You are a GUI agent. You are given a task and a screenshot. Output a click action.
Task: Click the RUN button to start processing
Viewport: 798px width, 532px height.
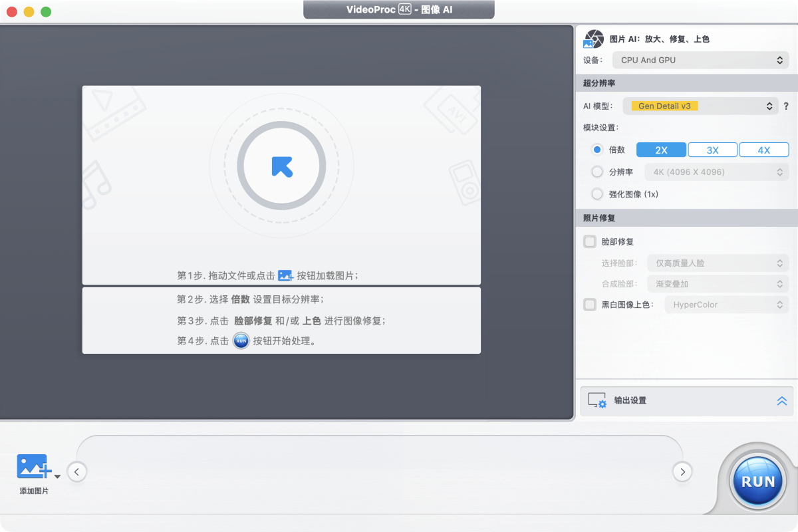(757, 480)
